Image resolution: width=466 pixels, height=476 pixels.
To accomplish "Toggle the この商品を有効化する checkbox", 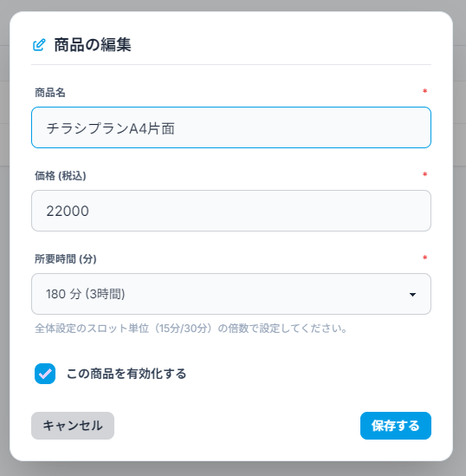I will coord(45,374).
